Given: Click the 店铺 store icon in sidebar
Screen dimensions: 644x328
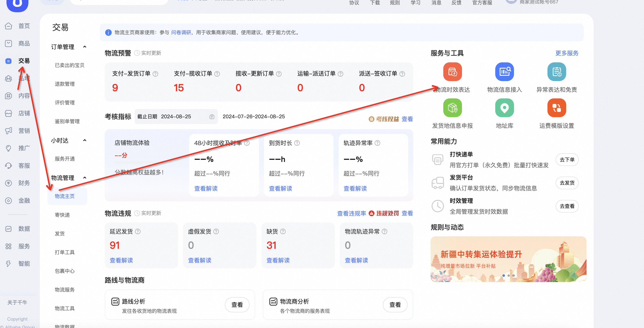Looking at the screenshot, I should pos(9,113).
